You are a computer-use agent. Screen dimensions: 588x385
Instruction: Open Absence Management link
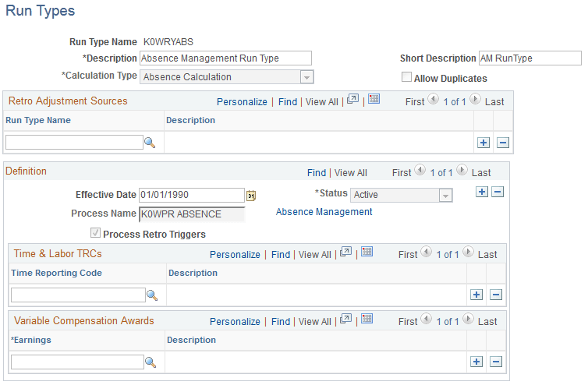coord(324,212)
